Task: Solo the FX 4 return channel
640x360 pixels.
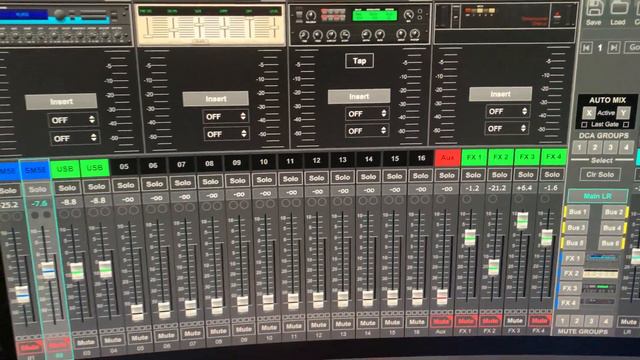Action: 552,174
